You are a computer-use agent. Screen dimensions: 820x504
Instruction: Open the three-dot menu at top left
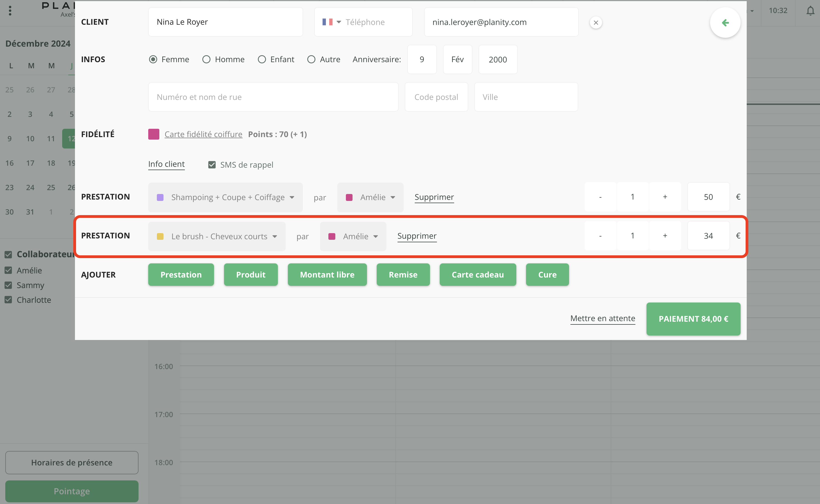point(10,11)
